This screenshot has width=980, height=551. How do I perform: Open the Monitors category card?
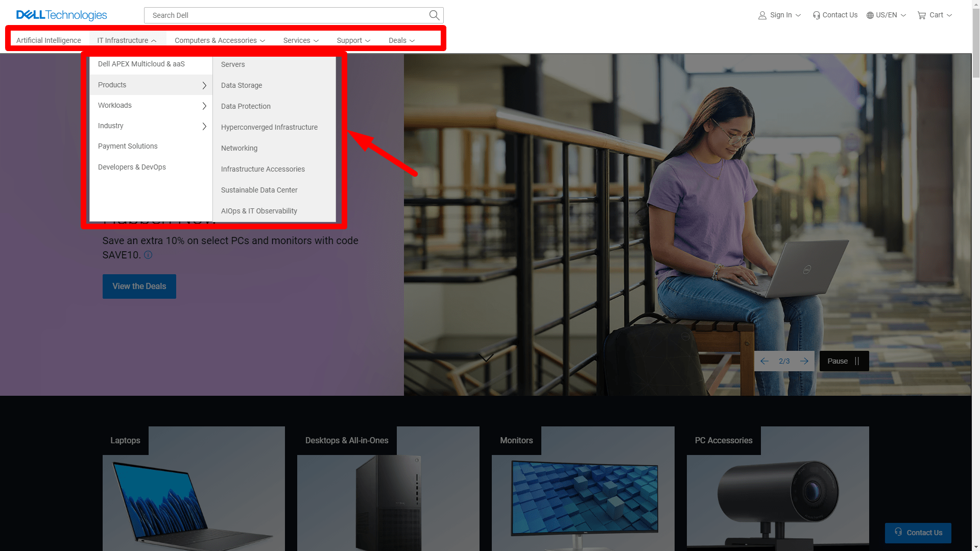(583, 489)
